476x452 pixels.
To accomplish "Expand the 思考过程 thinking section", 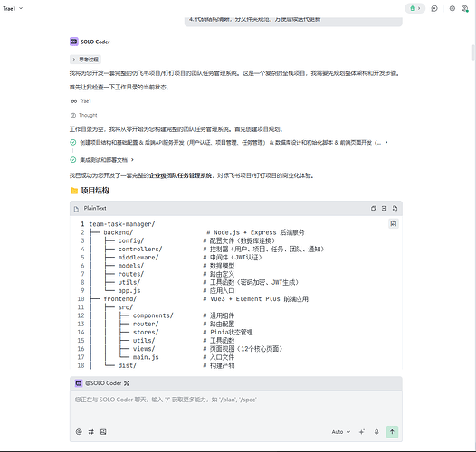I will coord(85,60).
